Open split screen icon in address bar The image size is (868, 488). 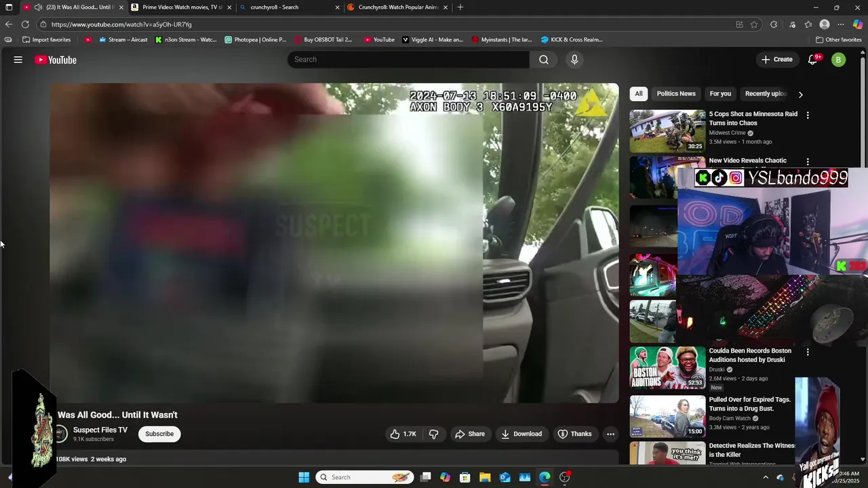click(x=739, y=24)
